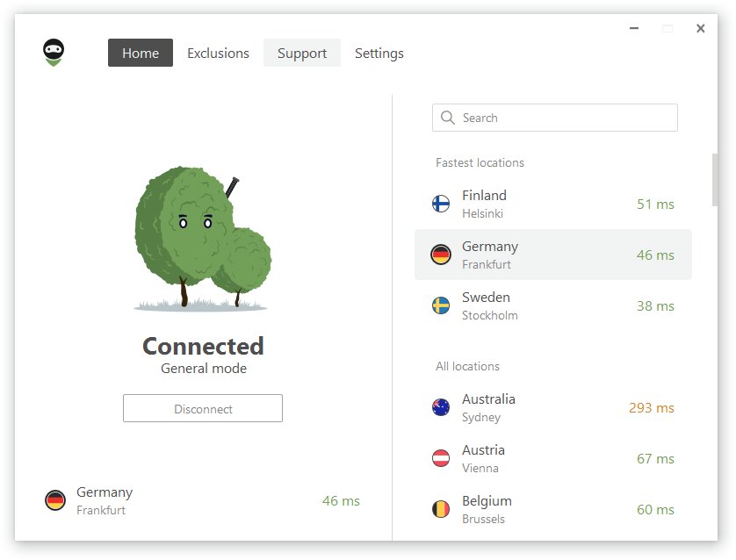
Task: Click the Finland flag icon
Action: tap(441, 204)
